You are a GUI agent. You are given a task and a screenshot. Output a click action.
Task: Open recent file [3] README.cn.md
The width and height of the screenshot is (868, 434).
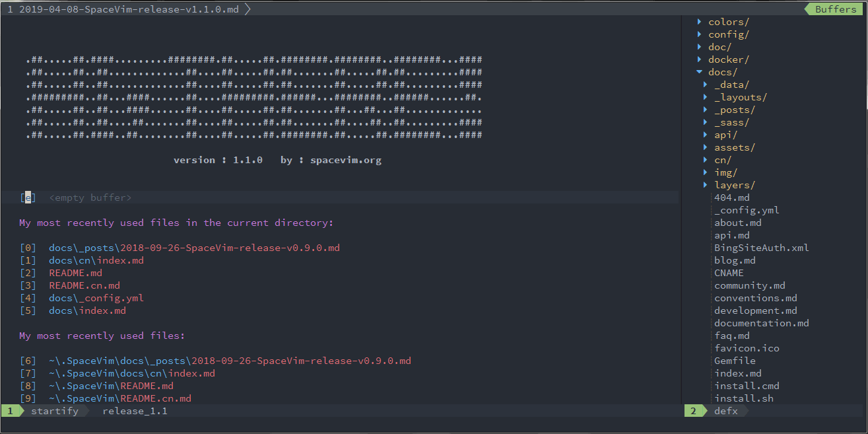(x=69, y=285)
